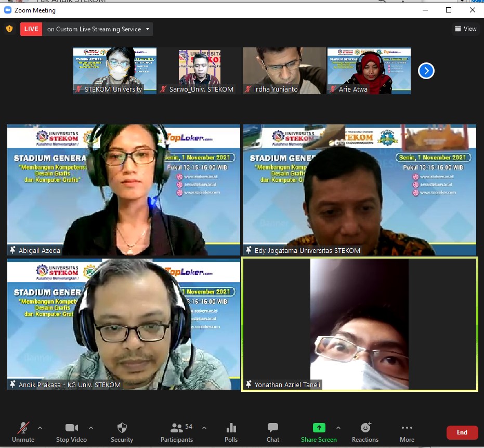Maximize the Zoom Meeting window

coord(449,10)
